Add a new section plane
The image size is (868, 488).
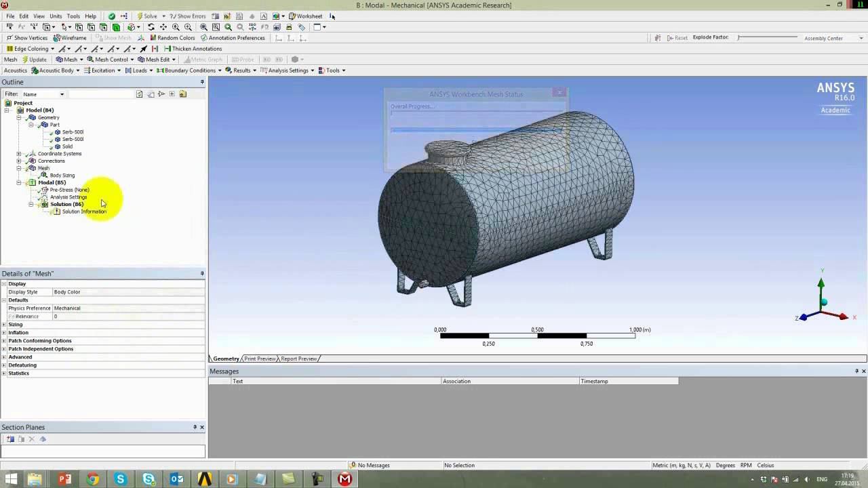pyautogui.click(x=10, y=439)
